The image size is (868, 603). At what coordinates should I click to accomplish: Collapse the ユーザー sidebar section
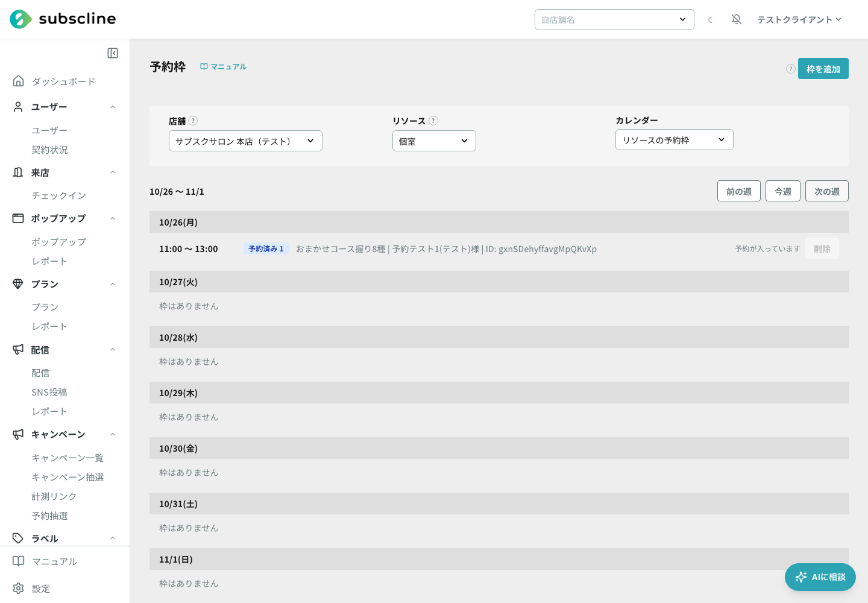[x=113, y=107]
